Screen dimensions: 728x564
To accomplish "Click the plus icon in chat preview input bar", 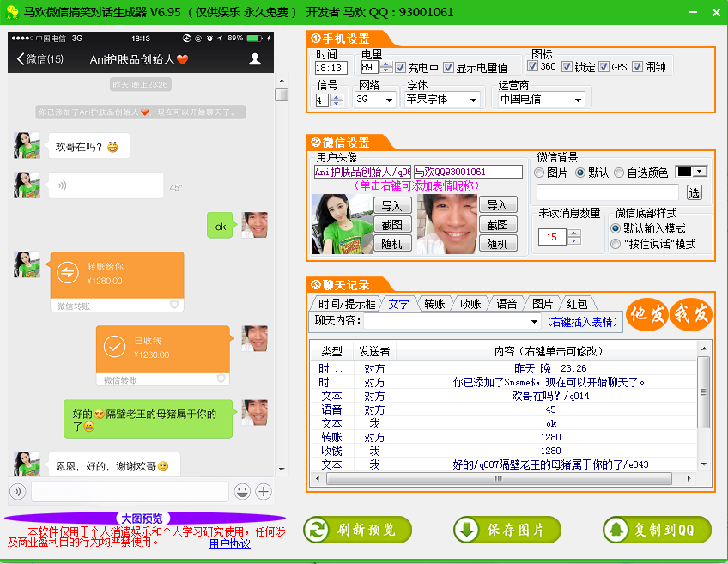I will (x=264, y=490).
